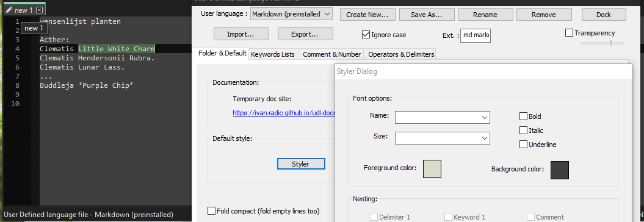Click the Styler button under Default style
This screenshot has width=644, height=222.
point(301,163)
